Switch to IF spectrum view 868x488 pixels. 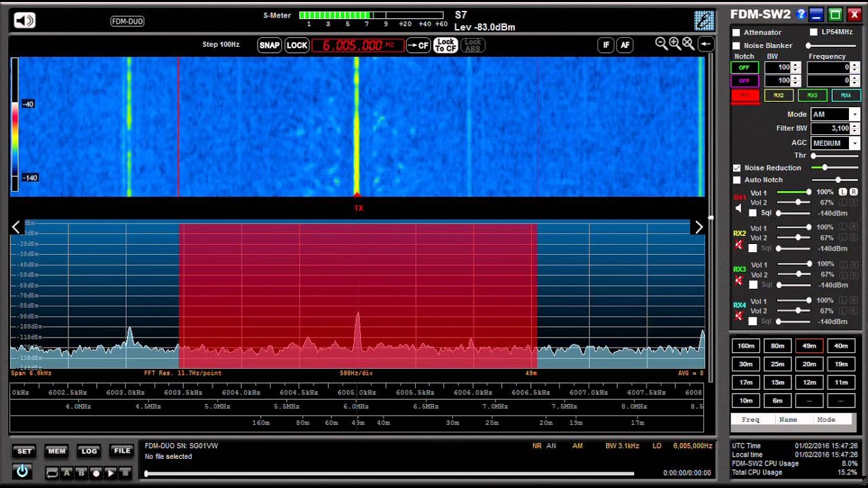[606, 45]
